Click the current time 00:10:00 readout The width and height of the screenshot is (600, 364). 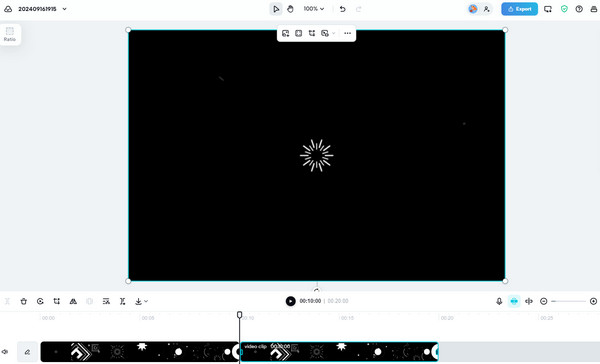coord(310,301)
